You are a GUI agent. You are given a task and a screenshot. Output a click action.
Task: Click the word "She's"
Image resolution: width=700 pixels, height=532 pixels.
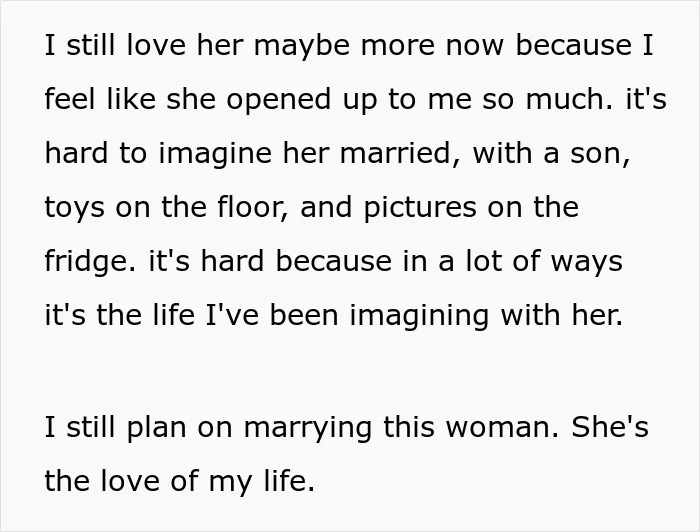click(610, 427)
